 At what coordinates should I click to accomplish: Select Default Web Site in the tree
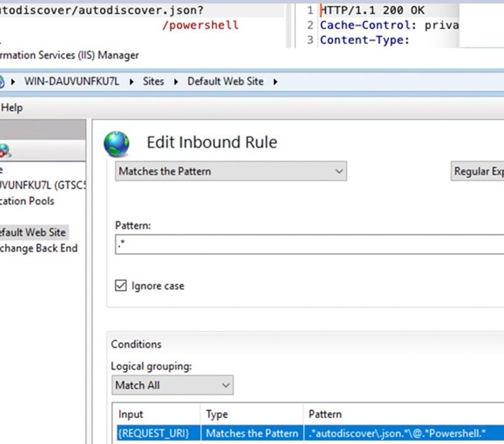[x=33, y=232]
